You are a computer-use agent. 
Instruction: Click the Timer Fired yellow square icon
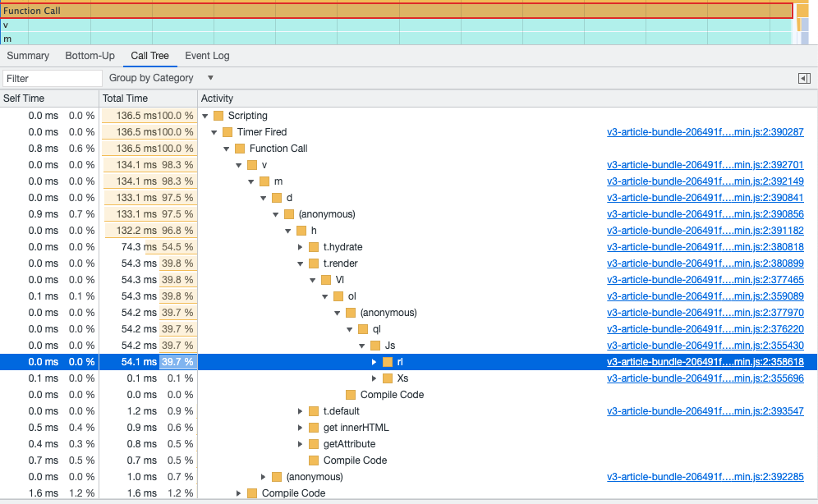point(227,132)
